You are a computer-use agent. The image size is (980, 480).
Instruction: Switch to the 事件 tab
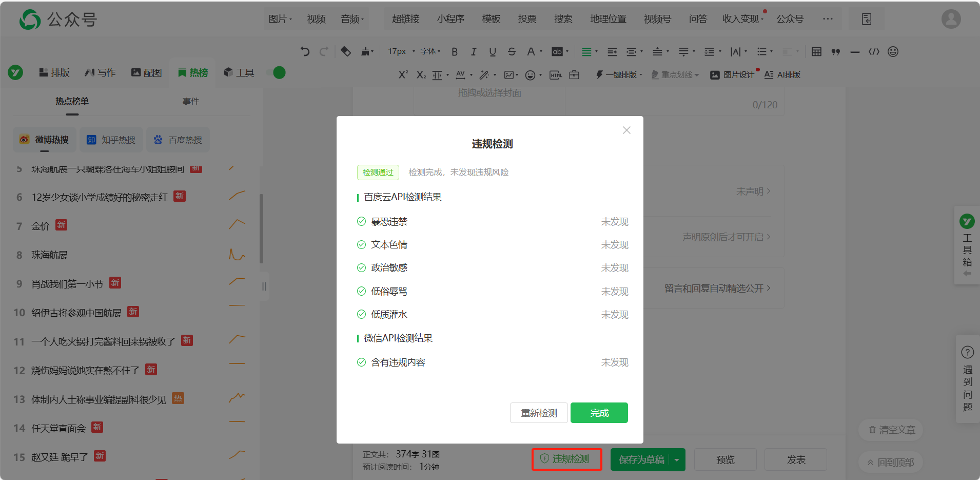pyautogui.click(x=191, y=101)
